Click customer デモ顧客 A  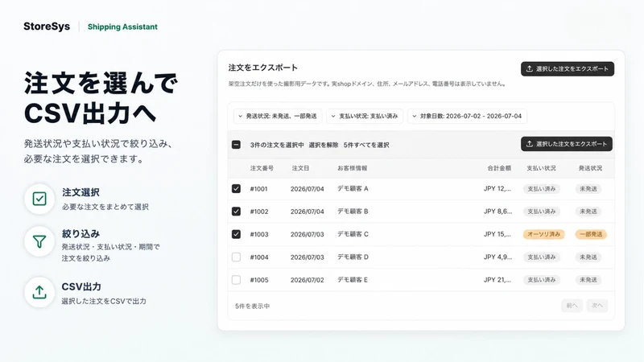point(353,189)
